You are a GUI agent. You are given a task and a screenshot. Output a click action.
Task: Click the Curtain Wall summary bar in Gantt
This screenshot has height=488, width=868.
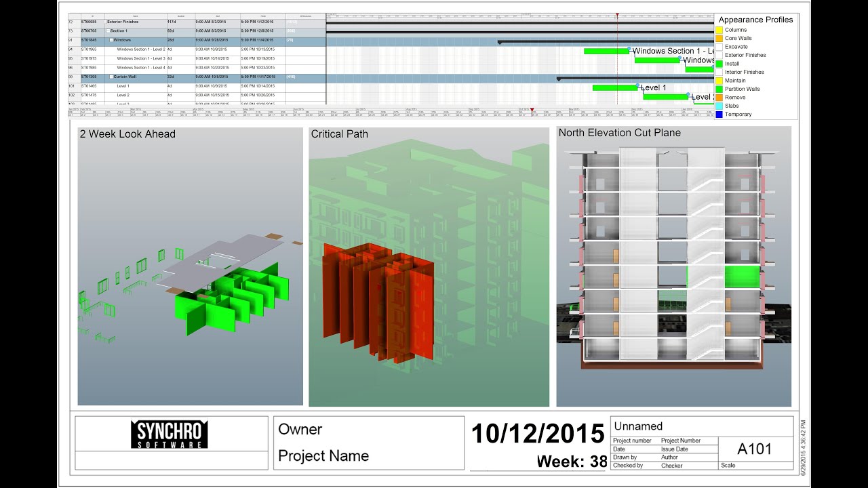pyautogui.click(x=636, y=78)
